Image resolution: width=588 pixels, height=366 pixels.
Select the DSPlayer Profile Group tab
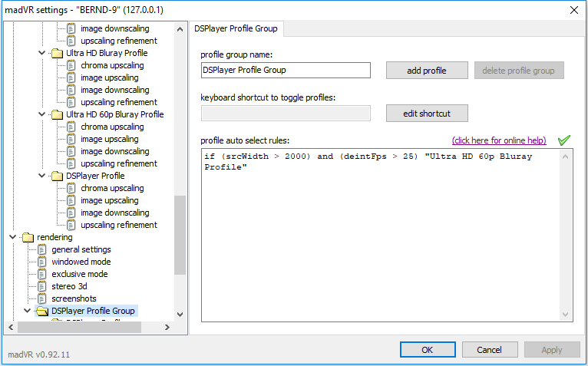236,28
